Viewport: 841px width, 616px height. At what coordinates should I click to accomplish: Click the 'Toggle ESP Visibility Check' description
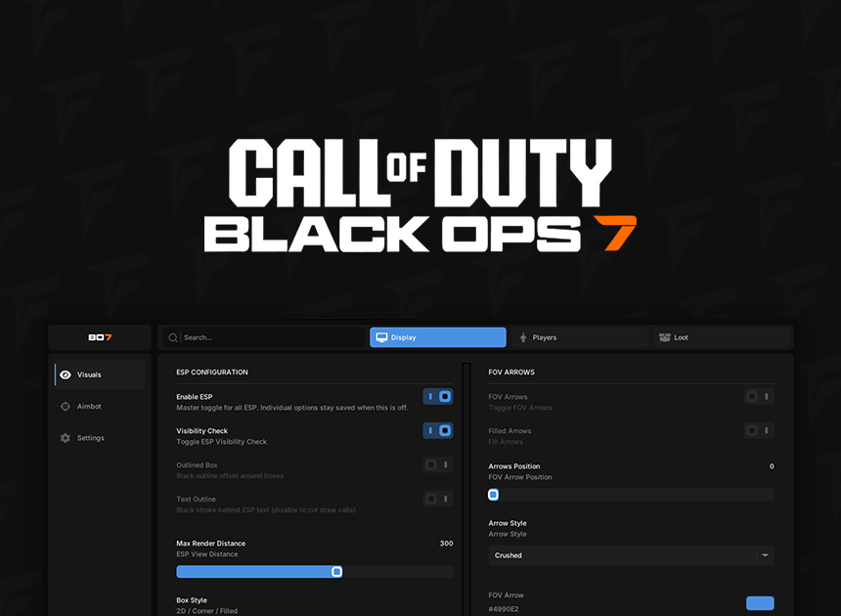(222, 442)
